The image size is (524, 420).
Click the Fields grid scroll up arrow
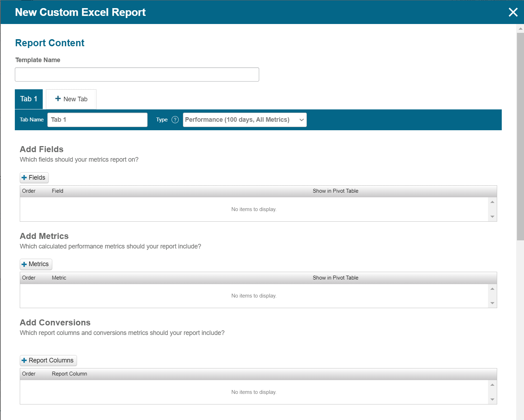point(492,202)
